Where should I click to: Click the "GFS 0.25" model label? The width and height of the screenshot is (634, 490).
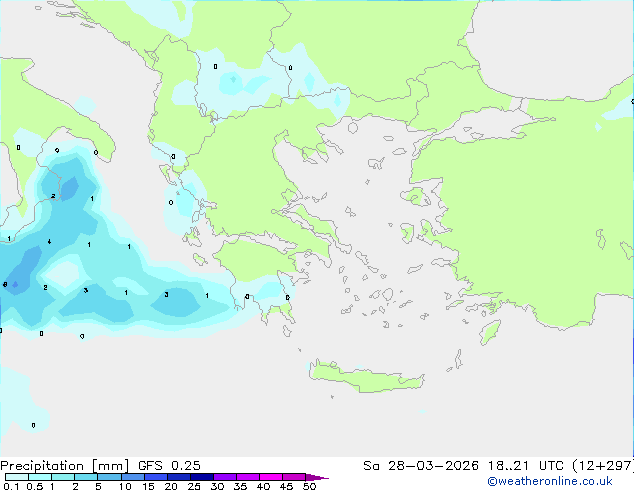coord(169,466)
